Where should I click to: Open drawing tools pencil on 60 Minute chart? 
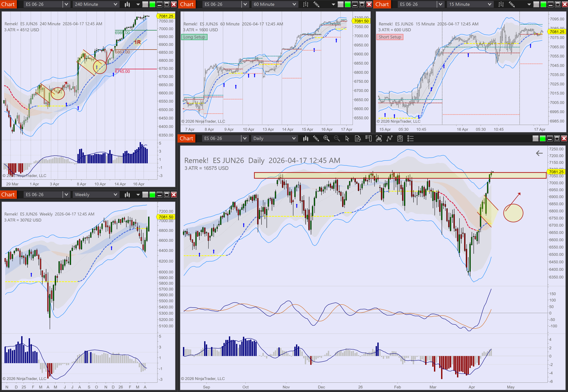point(316,4)
